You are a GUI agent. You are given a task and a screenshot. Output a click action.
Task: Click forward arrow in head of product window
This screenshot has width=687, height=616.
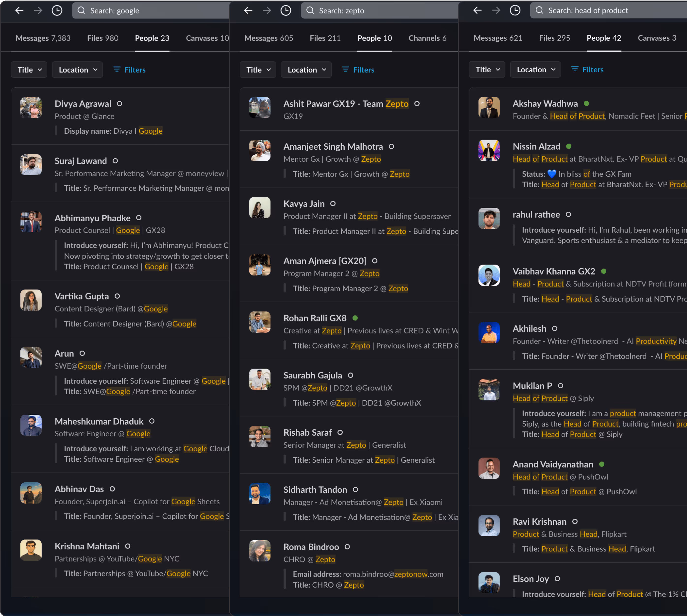(x=496, y=10)
